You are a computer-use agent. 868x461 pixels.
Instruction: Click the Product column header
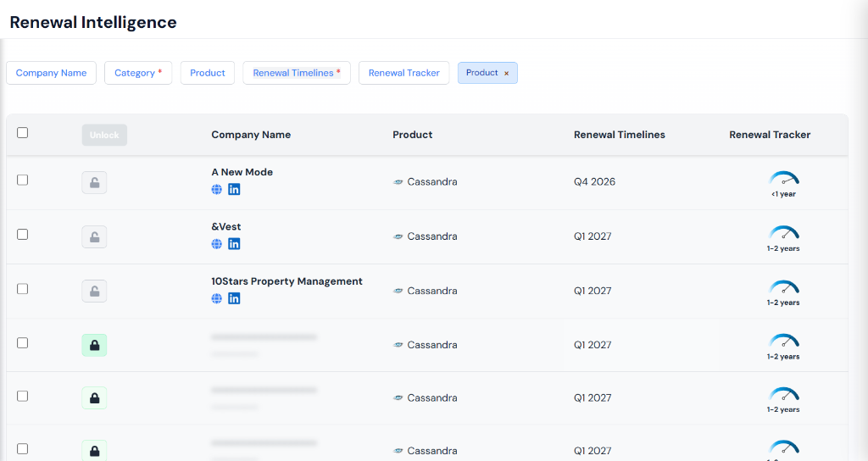pos(413,135)
